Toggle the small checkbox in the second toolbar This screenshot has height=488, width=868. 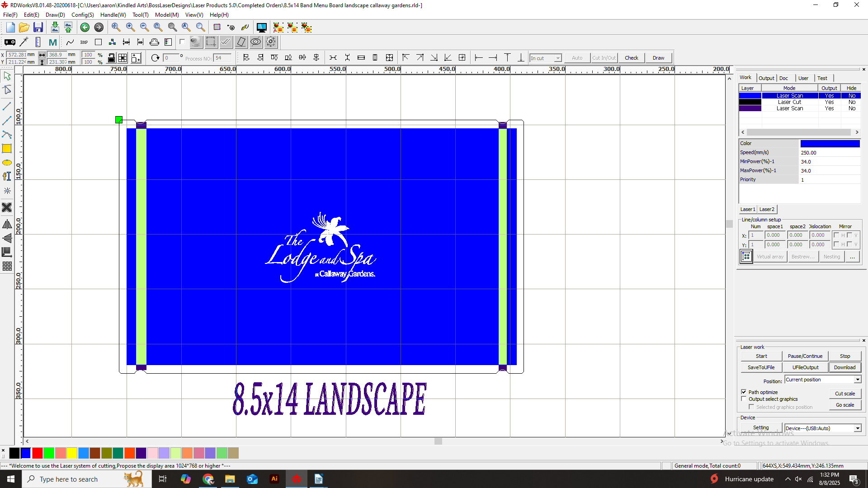[x=182, y=42]
